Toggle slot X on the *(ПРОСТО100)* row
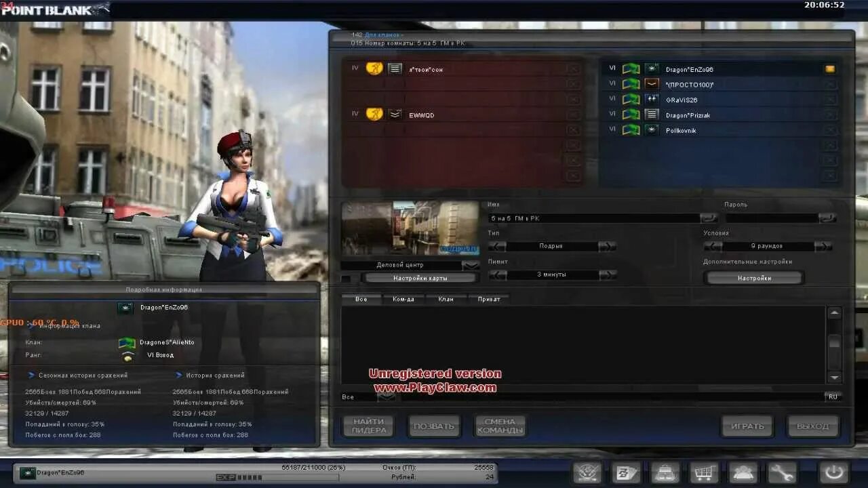868x488 pixels. [x=830, y=84]
